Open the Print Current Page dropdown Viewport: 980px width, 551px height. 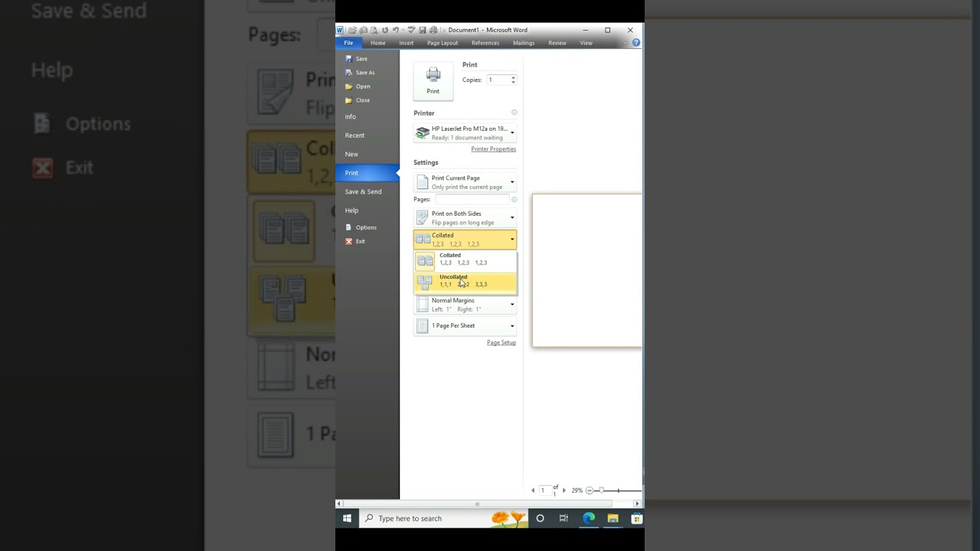465,182
